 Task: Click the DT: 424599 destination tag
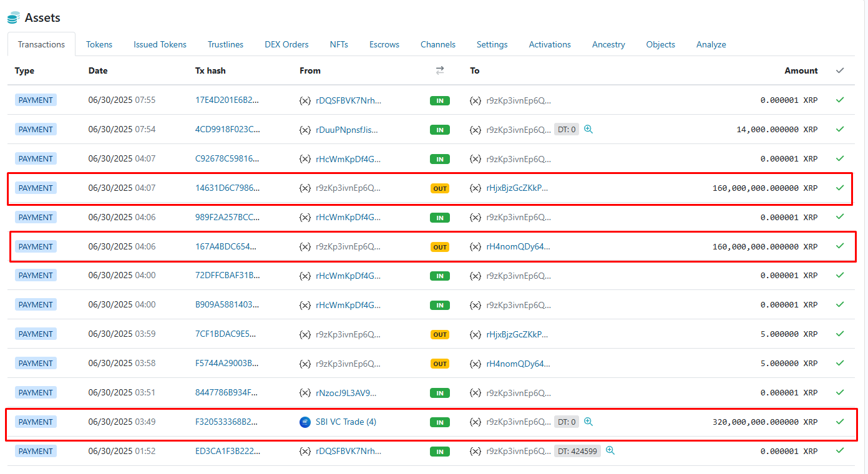click(x=577, y=450)
